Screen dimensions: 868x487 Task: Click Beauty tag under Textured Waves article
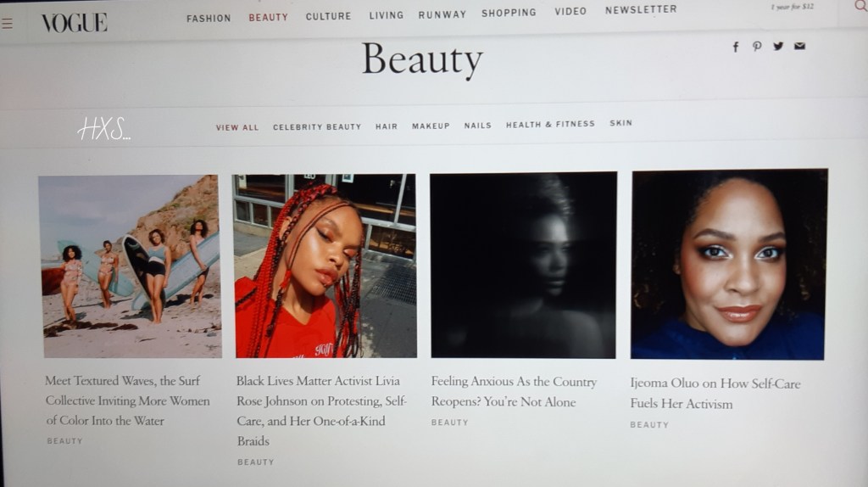coord(64,441)
